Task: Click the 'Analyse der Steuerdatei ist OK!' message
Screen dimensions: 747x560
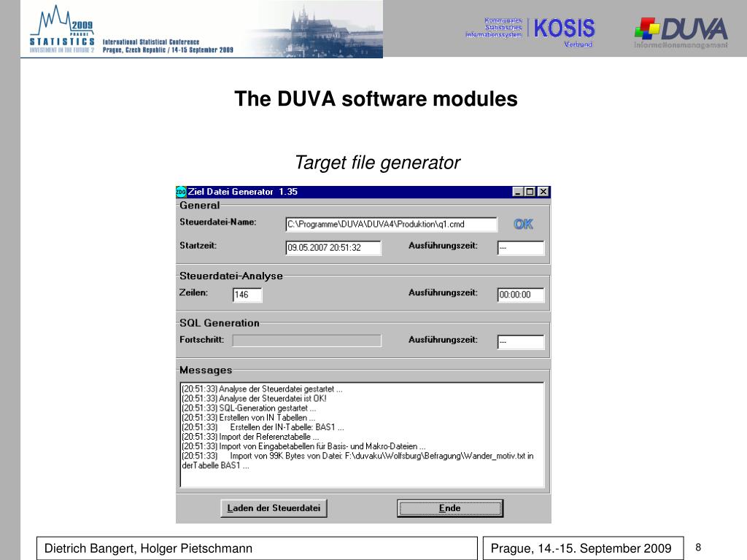Action: [254, 399]
